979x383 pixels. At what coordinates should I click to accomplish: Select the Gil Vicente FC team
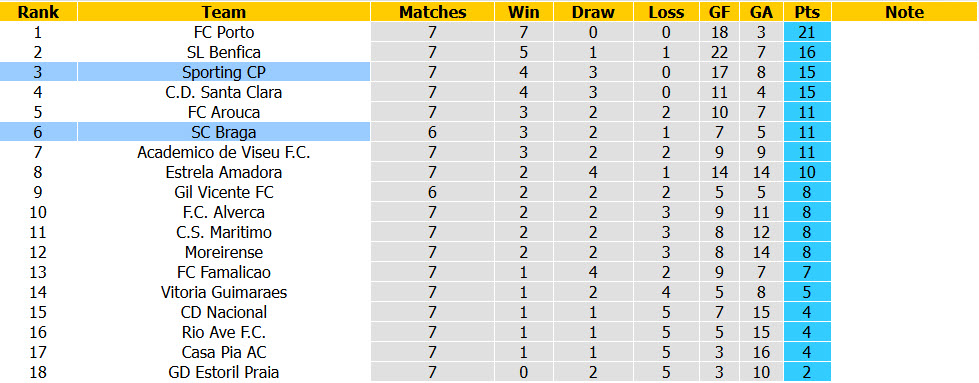point(224,192)
